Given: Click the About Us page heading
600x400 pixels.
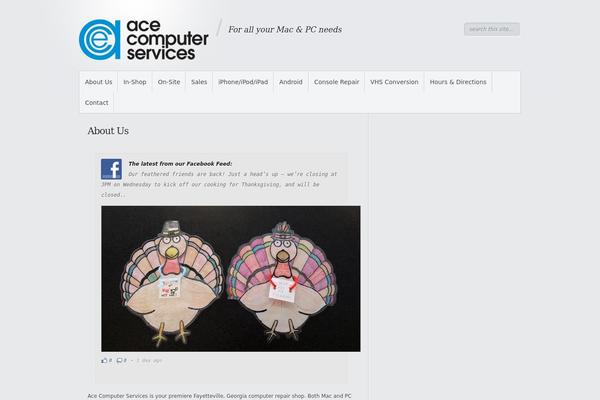Looking at the screenshot, I should pyautogui.click(x=108, y=131).
